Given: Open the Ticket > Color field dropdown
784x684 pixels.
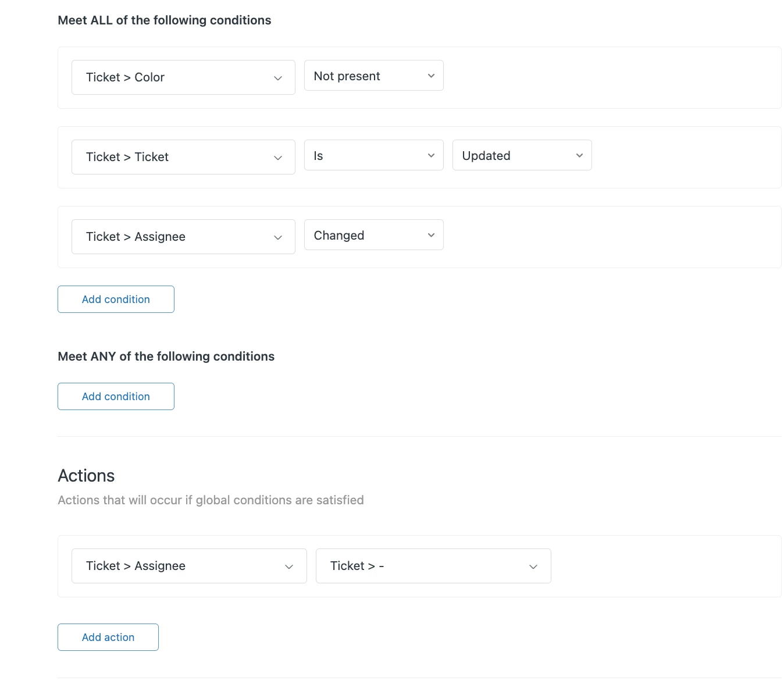Looking at the screenshot, I should [183, 77].
